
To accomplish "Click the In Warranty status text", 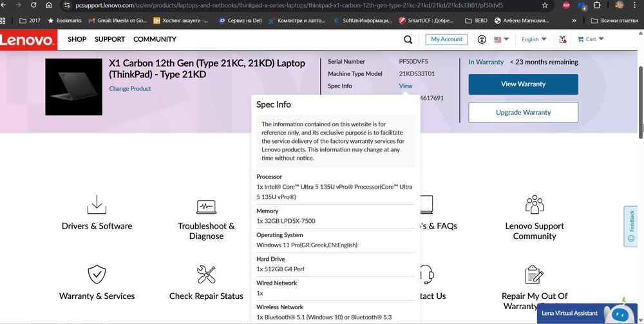I will click(x=486, y=62).
